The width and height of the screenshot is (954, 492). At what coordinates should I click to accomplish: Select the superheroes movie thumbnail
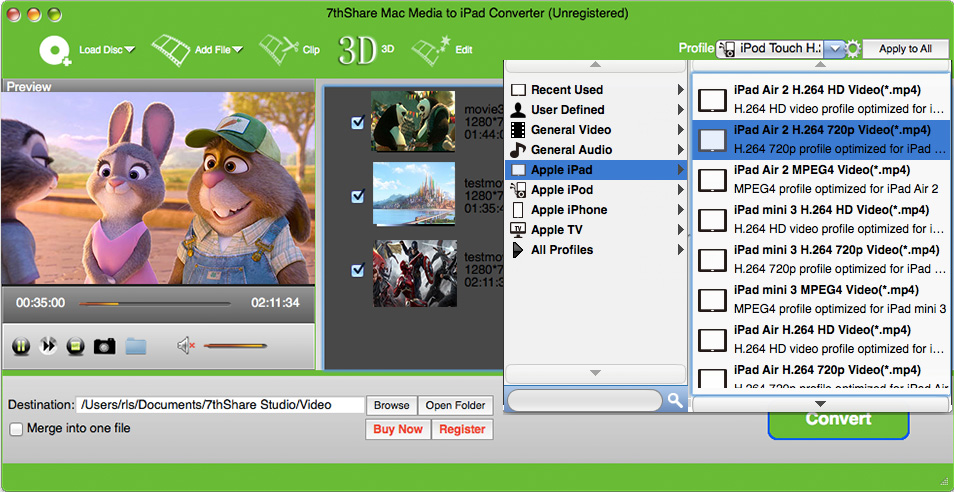pos(414,273)
